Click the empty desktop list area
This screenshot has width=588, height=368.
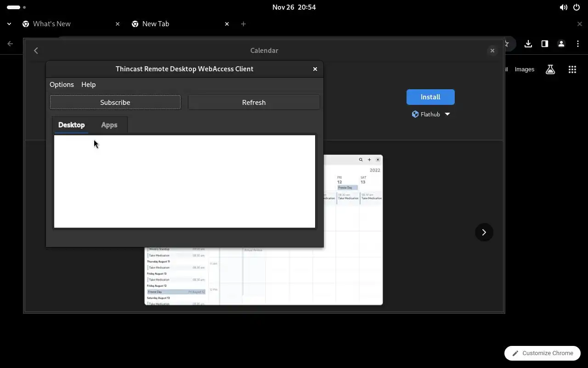[185, 181]
